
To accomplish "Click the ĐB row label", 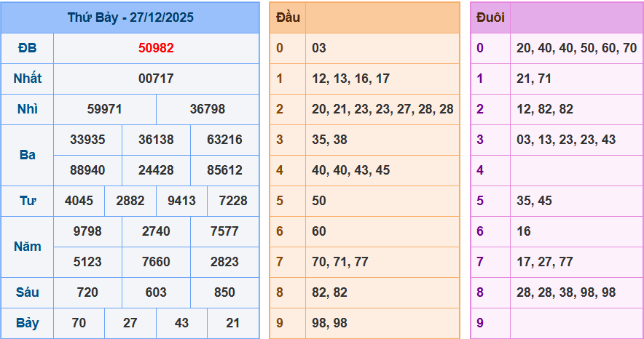I will click(27, 48).
